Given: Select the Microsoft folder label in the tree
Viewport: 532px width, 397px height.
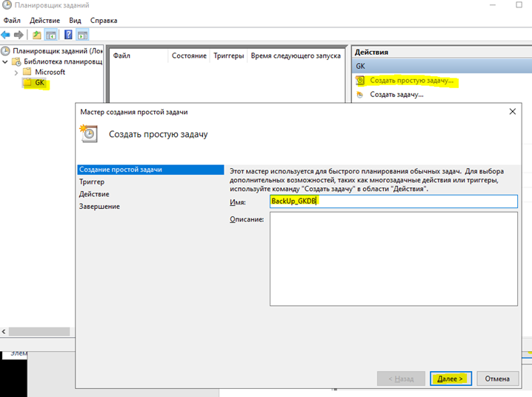Looking at the screenshot, I should (50, 72).
